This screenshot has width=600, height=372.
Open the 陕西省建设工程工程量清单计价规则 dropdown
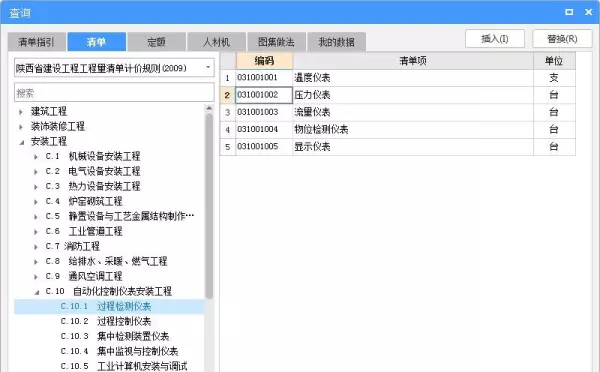click(x=114, y=68)
